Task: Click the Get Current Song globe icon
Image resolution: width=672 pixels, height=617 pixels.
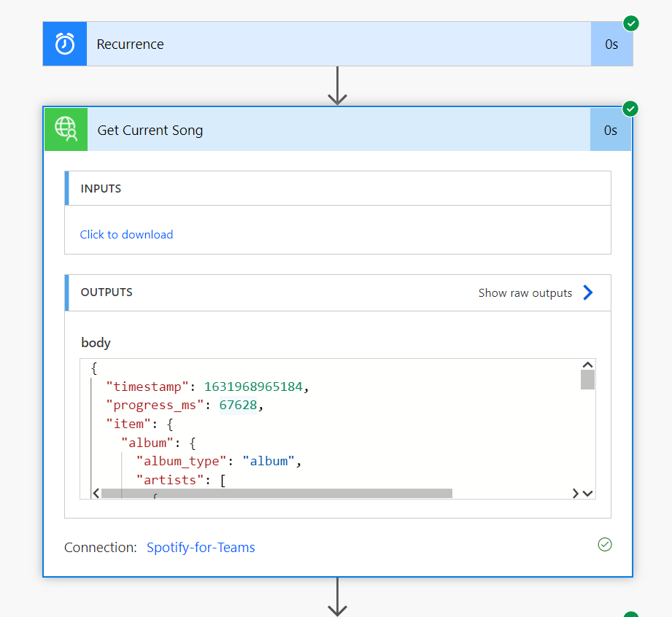Action: click(x=66, y=129)
